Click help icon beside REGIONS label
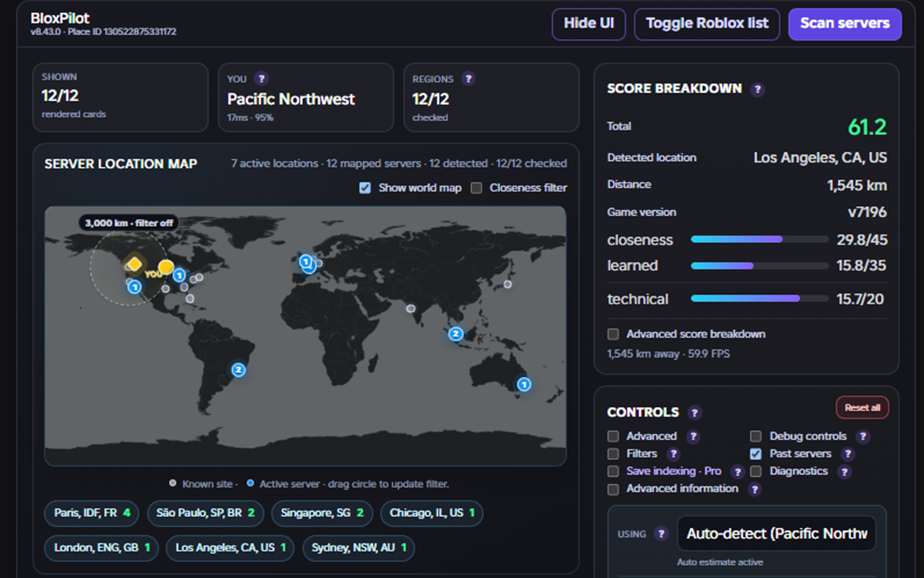Image resolution: width=924 pixels, height=578 pixels. click(x=468, y=79)
